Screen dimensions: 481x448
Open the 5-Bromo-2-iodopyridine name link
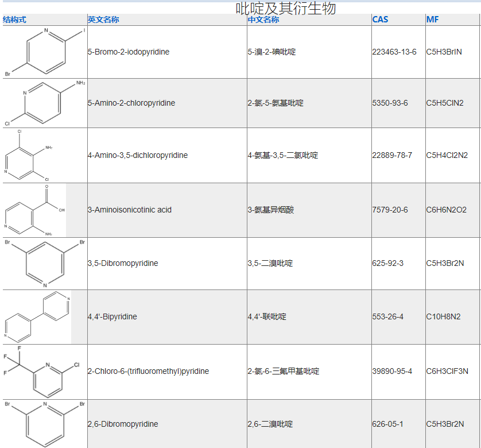129,52
